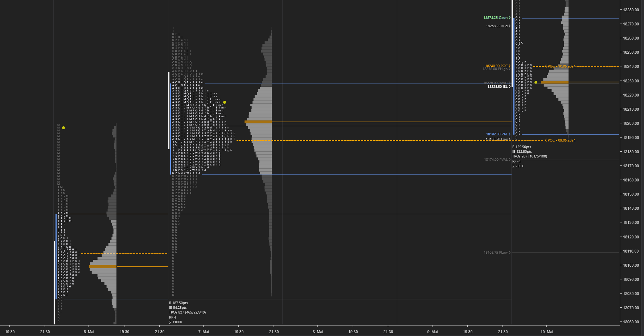This screenshot has width=644, height=336.
Task: Click the TPOs 207 (101/6/100) stat
Action: (x=529, y=156)
